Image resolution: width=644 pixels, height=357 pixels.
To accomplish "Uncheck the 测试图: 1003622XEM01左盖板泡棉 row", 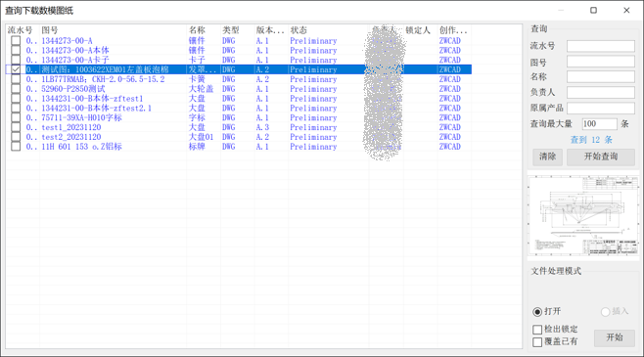I will (16, 69).
